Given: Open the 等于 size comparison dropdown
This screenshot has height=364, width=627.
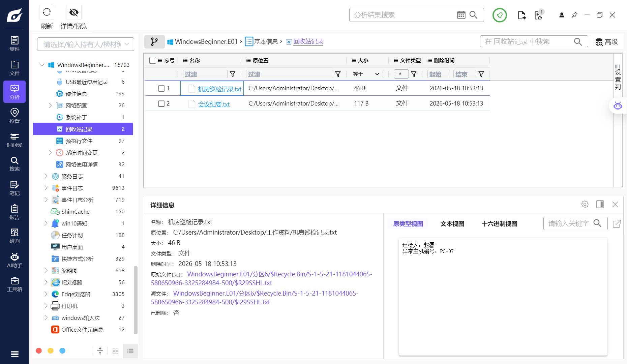Looking at the screenshot, I should [x=366, y=74].
